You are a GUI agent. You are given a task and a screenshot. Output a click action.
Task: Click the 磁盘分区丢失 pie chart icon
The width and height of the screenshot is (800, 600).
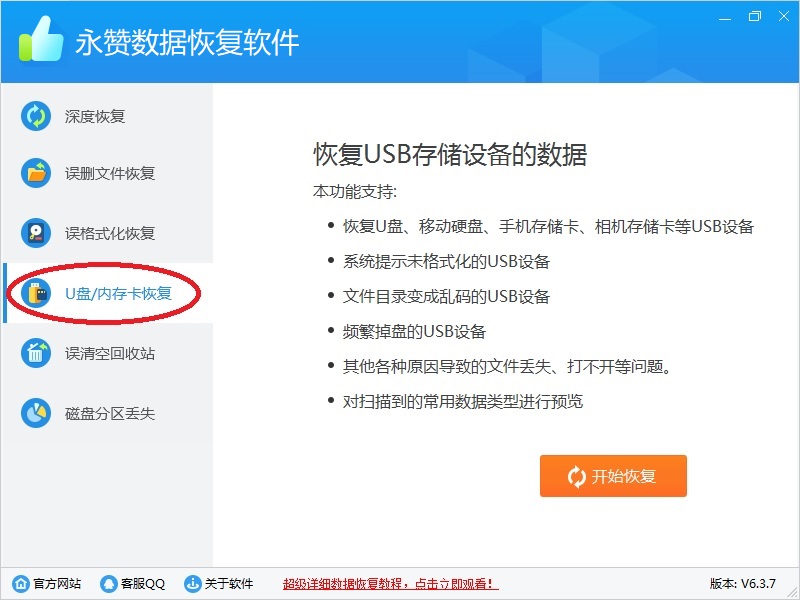click(x=36, y=413)
